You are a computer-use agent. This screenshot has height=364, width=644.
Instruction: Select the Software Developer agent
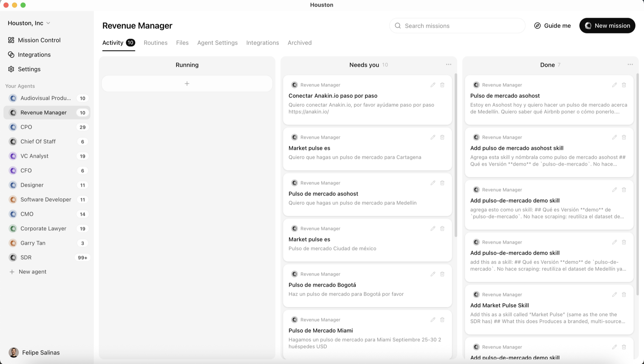tap(47, 200)
